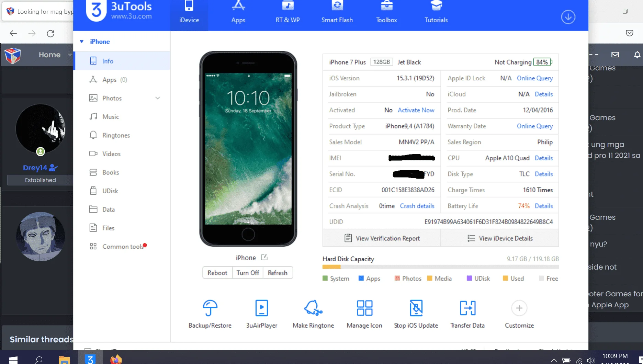Click the edit device name icon
Viewport: 643px width, 364px height.
(264, 257)
